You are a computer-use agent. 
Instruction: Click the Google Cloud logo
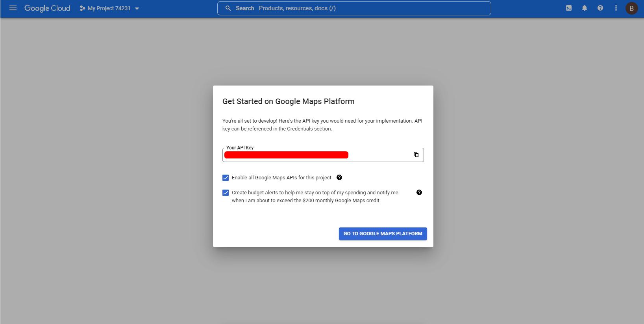pos(47,8)
